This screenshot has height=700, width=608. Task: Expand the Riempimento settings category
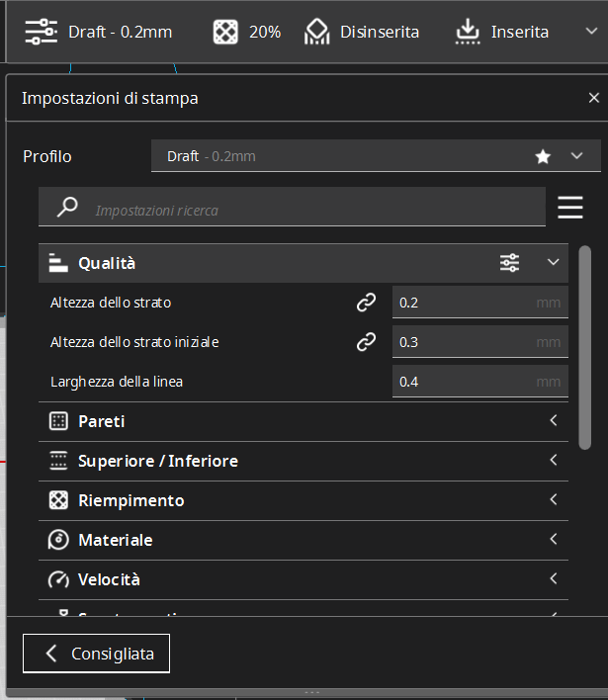tap(303, 501)
